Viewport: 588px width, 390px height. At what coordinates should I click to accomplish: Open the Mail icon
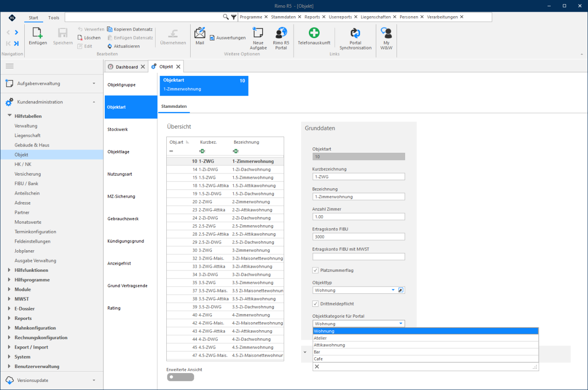point(200,33)
